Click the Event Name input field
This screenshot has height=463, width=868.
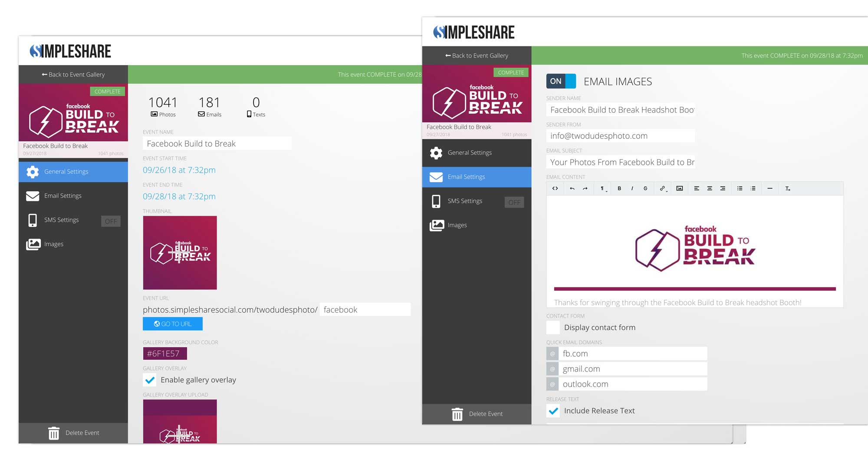pos(217,144)
